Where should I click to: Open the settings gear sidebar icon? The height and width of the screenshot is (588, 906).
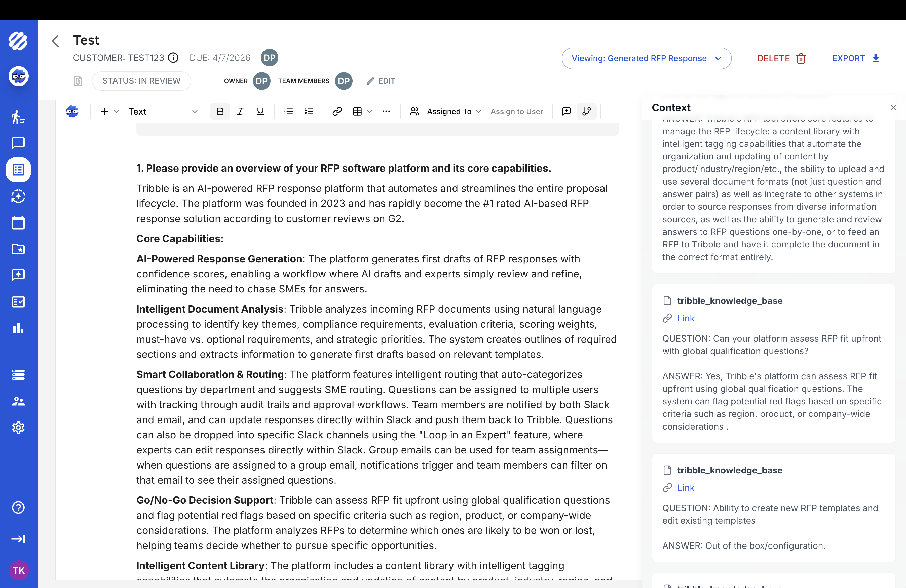tap(18, 428)
